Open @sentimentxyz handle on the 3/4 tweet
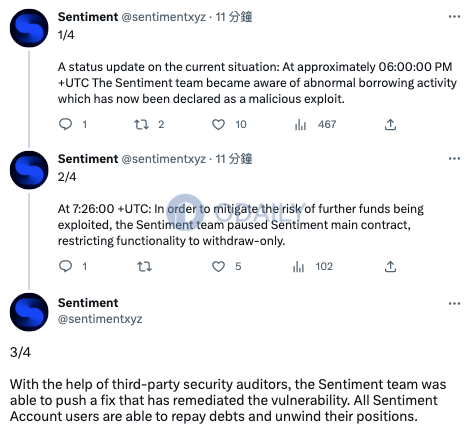The image size is (473, 426). 100,319
